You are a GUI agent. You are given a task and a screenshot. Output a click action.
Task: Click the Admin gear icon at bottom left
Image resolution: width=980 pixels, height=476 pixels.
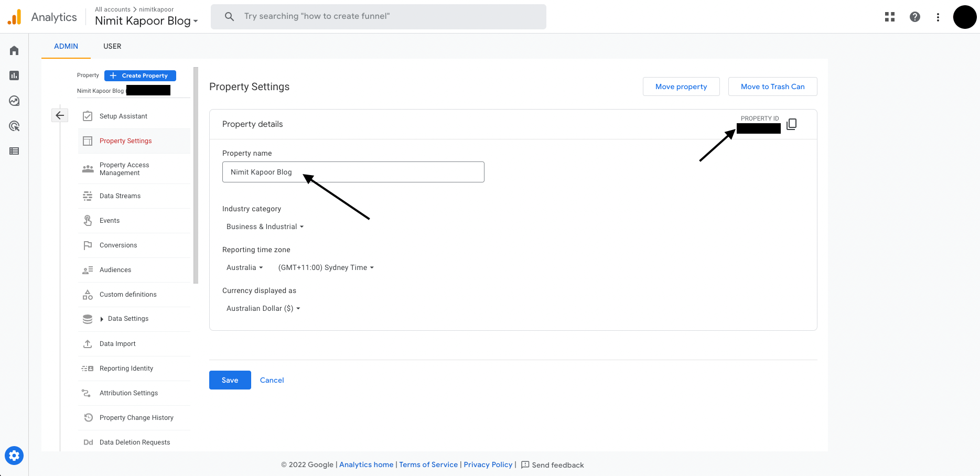pyautogui.click(x=14, y=455)
